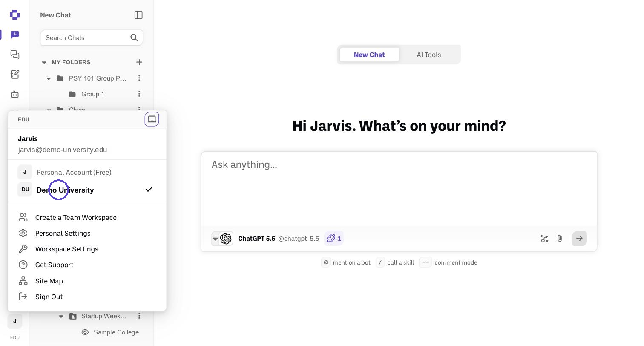
Task: Open the skills puzzle piece badge
Action: coord(334,239)
